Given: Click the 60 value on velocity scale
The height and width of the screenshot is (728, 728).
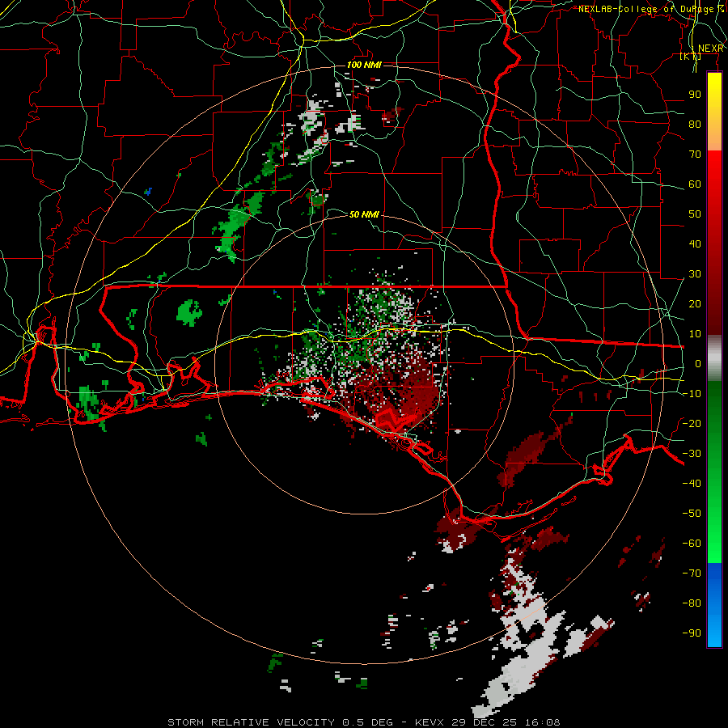Looking at the screenshot, I should (x=695, y=184).
